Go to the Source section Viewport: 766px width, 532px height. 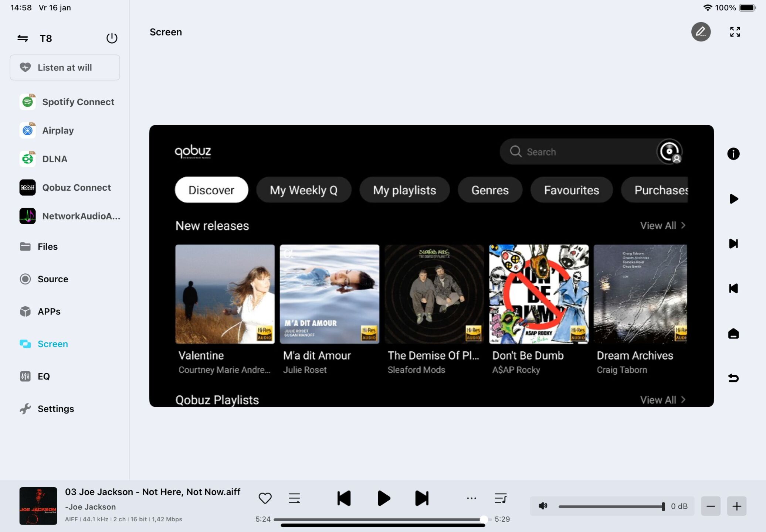click(x=44, y=279)
